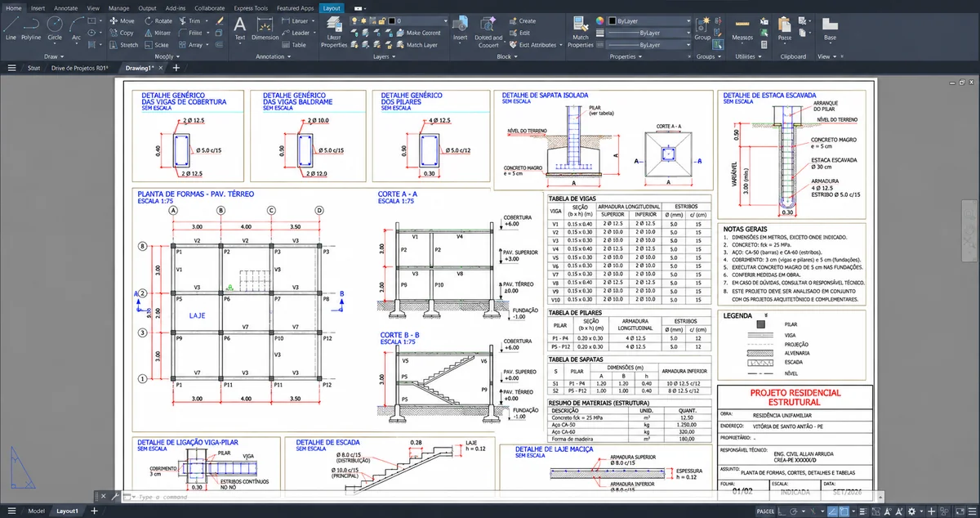
Task: Toggle PAPEL paper space button
Action: [x=765, y=510]
